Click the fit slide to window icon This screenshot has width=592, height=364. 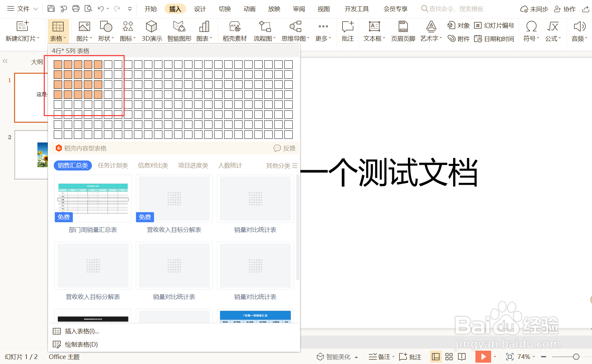(x=509, y=357)
